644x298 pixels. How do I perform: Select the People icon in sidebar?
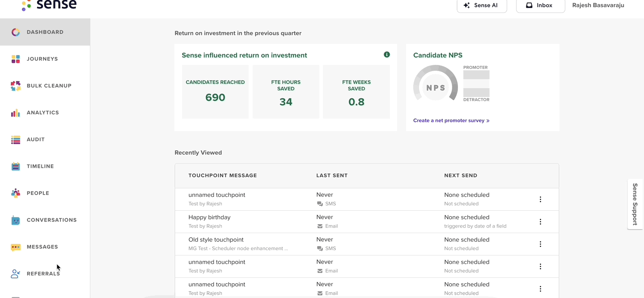tap(16, 193)
